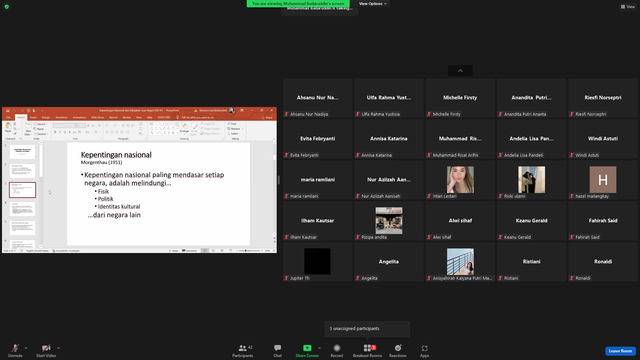Screen dimensions: 640x360
Task: Open the Slide Show tab in PowerPoint
Action: 98,118
